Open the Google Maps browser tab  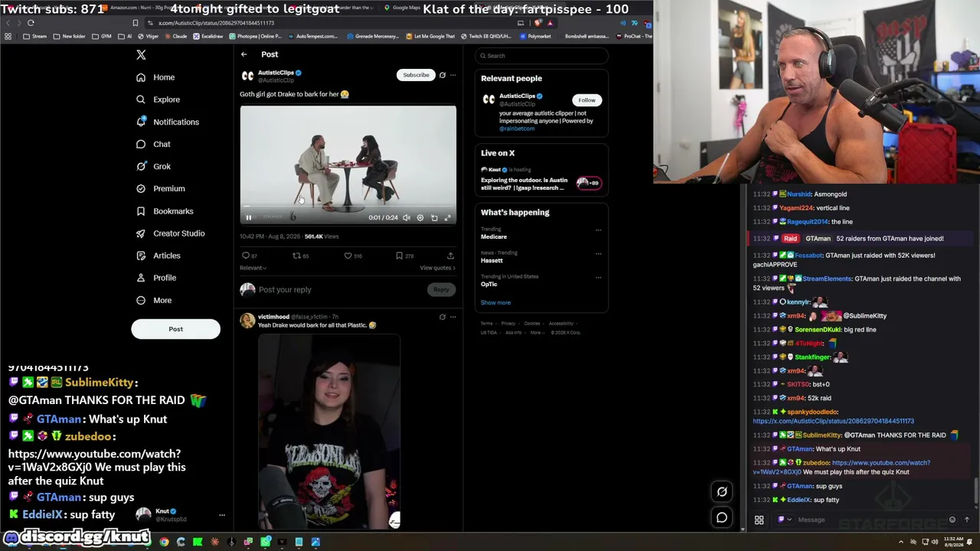(402, 8)
